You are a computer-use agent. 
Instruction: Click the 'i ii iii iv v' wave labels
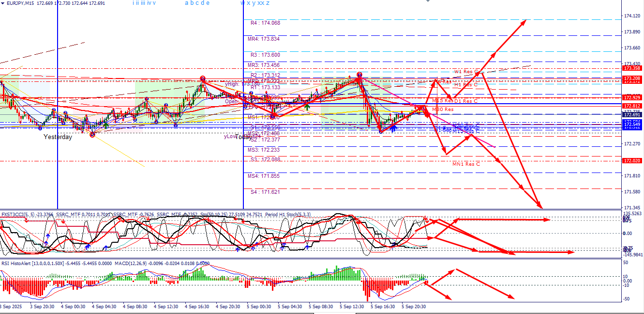point(144,3)
